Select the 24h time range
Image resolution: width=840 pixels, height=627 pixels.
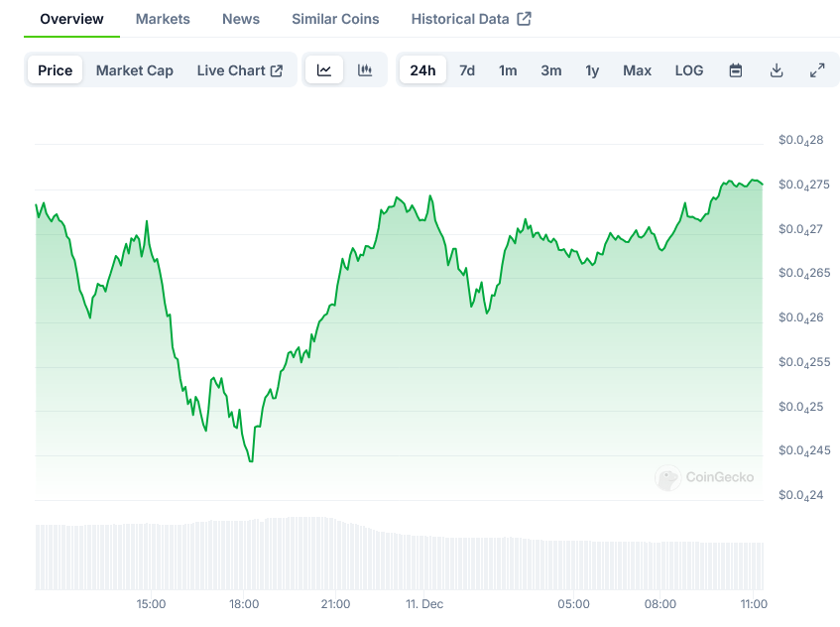(x=422, y=70)
